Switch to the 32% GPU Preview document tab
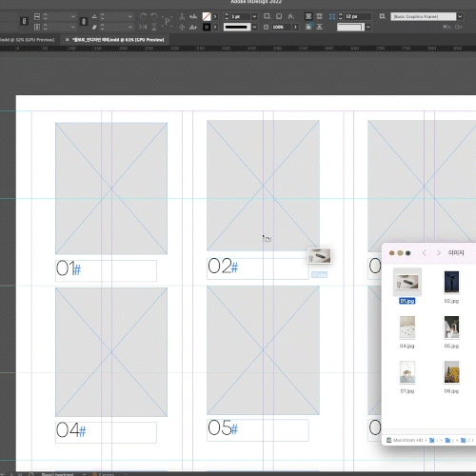476x476 pixels. coord(28,40)
